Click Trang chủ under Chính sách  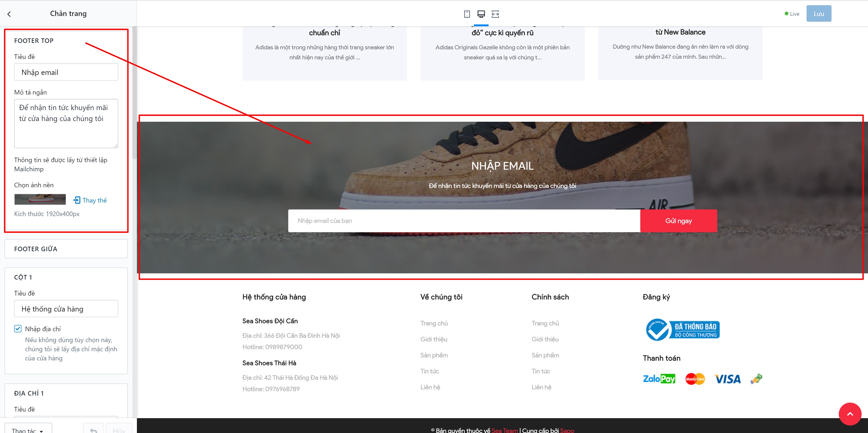click(545, 323)
